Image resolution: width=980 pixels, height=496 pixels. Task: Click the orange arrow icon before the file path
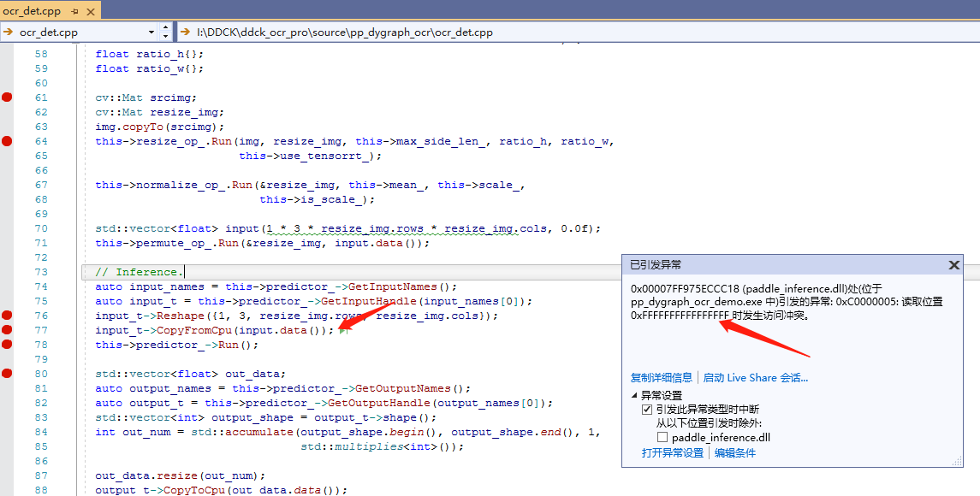(186, 32)
